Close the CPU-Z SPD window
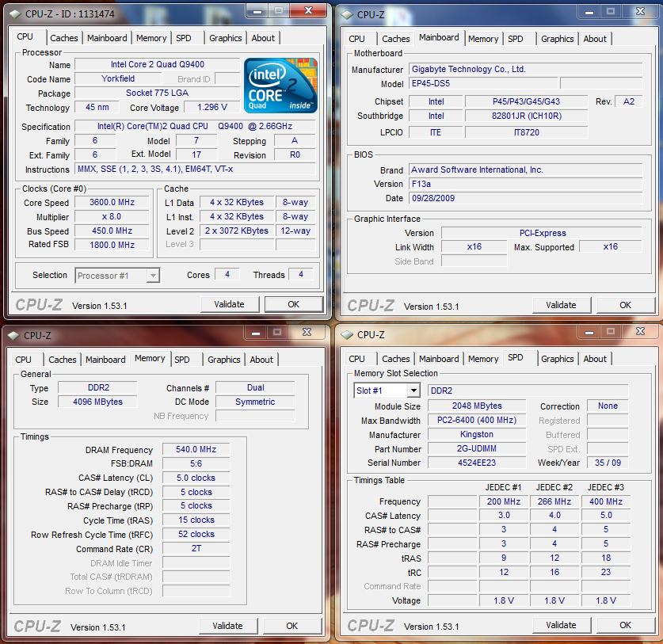Image resolution: width=663 pixels, height=644 pixels. (x=641, y=332)
